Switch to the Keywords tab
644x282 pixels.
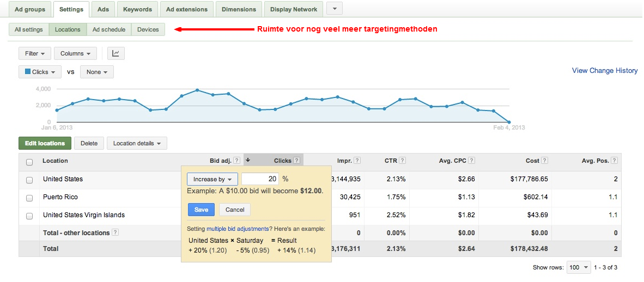[137, 9]
